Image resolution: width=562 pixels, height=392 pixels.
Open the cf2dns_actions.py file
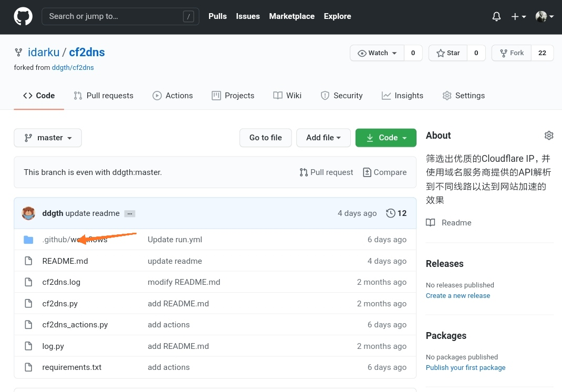(75, 325)
